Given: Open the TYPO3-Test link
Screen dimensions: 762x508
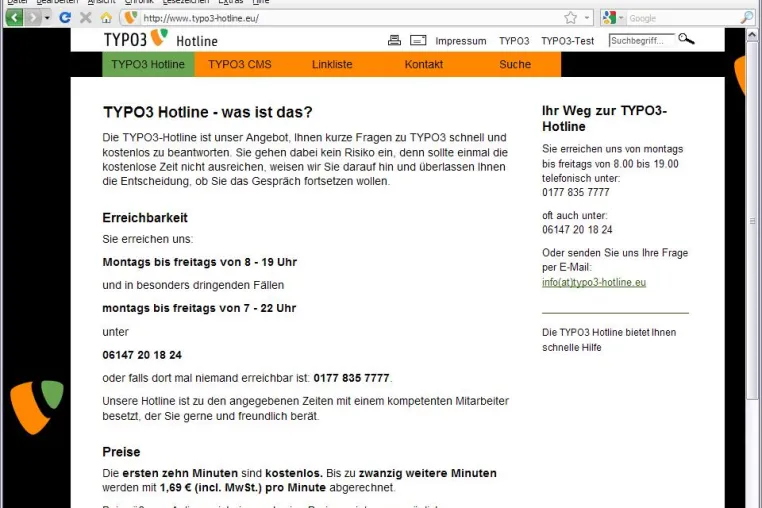Looking at the screenshot, I should click(x=568, y=41).
